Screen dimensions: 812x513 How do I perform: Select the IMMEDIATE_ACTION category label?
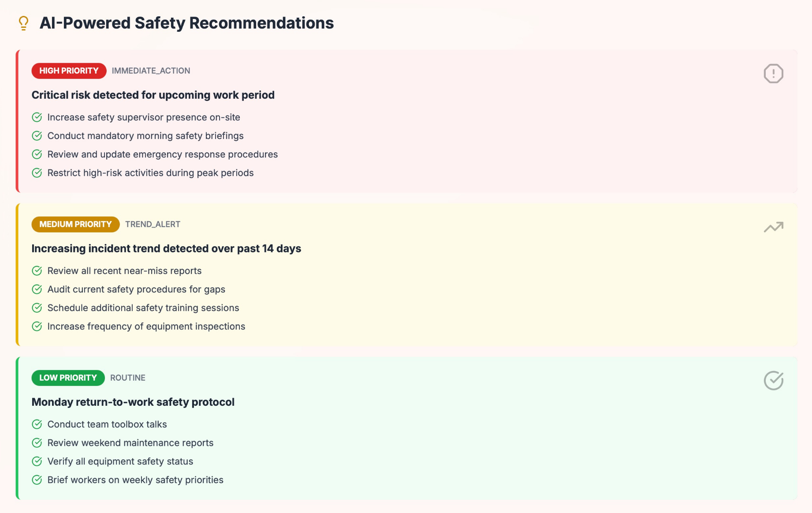coord(151,71)
